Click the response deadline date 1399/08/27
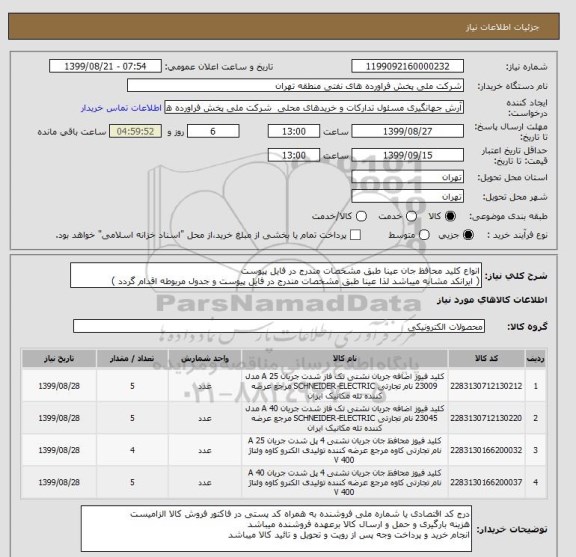 pos(407,132)
